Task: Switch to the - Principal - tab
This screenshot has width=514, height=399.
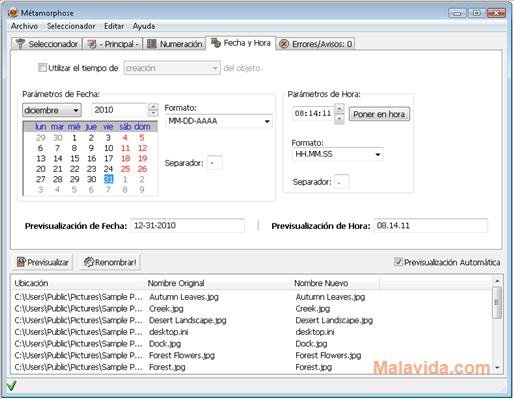Action: tap(113, 44)
